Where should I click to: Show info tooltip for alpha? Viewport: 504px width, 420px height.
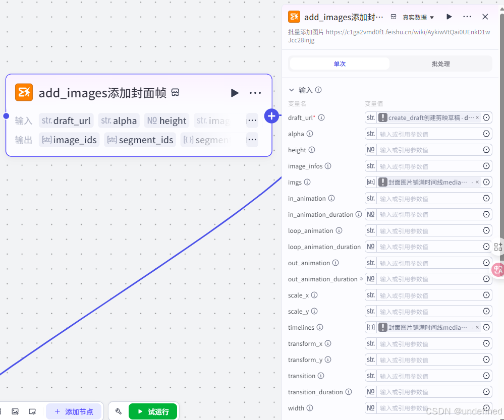(x=310, y=134)
